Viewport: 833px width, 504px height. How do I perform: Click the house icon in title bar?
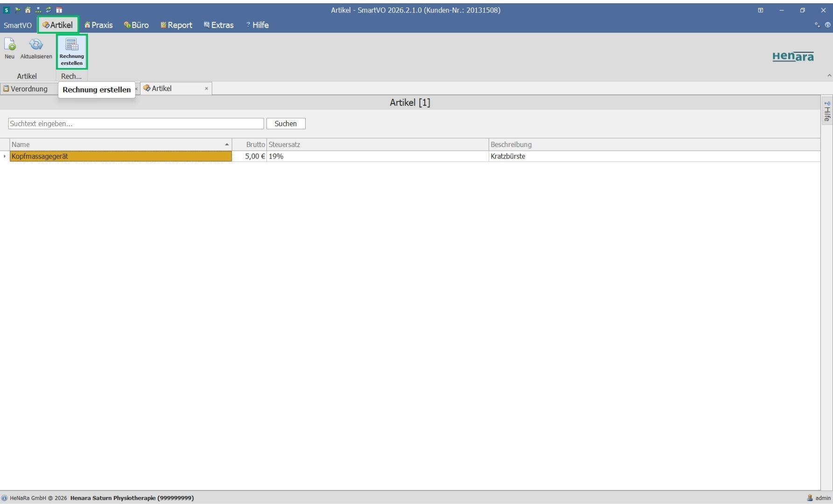28,10
